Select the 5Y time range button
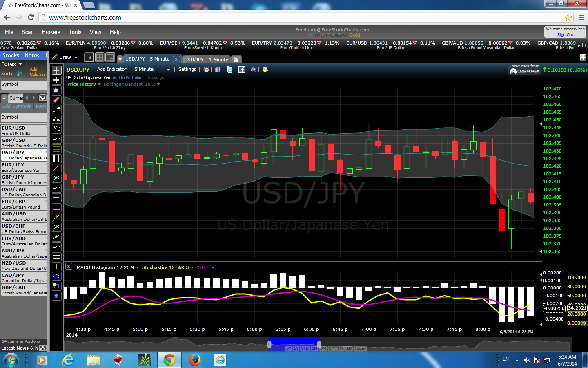Image resolution: width=588 pixels, height=368 pixels. click(x=289, y=348)
